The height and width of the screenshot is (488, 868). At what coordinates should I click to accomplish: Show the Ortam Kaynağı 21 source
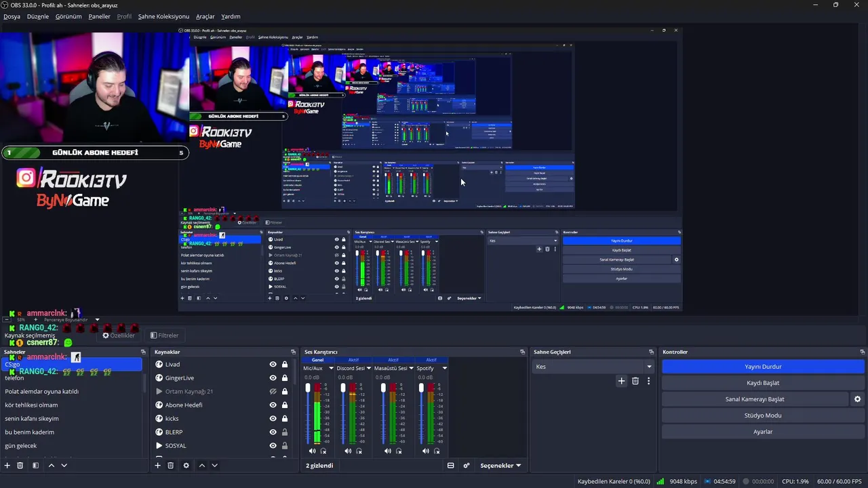273,391
